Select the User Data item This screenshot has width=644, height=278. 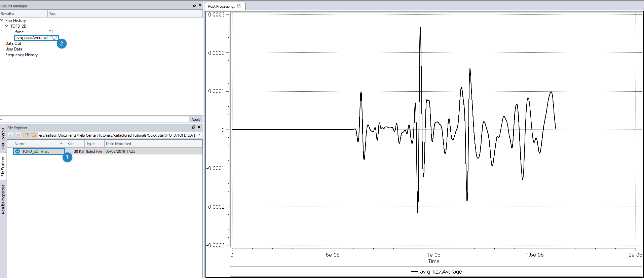click(14, 49)
